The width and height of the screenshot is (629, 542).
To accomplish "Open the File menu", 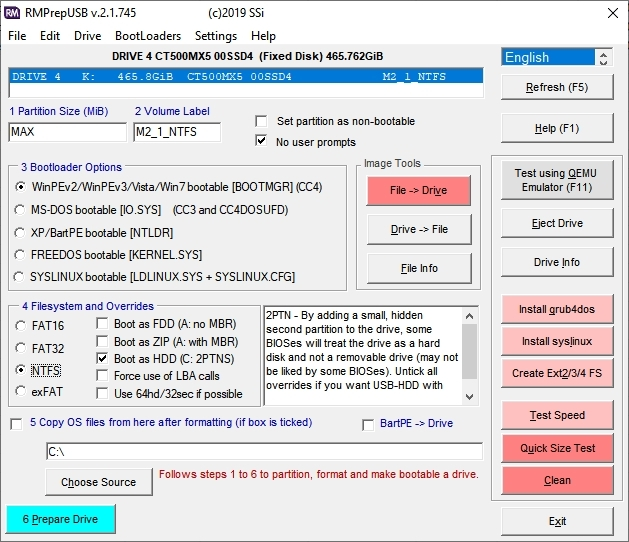I will [x=17, y=35].
